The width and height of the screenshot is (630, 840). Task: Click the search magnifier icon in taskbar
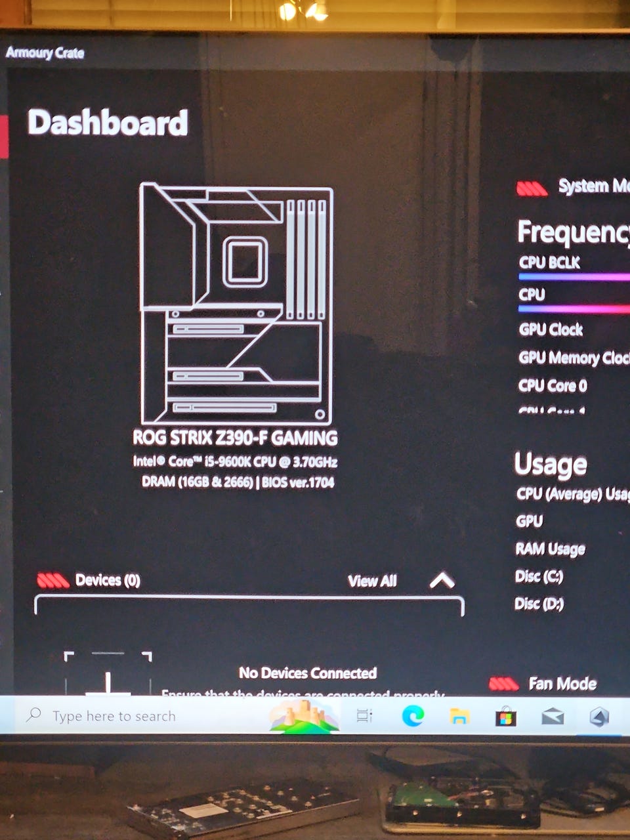33,715
